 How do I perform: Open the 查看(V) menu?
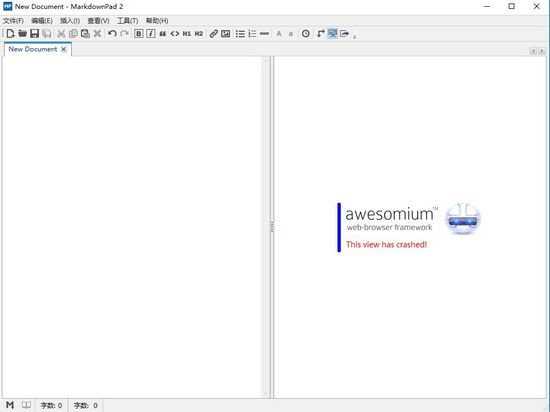(x=98, y=21)
